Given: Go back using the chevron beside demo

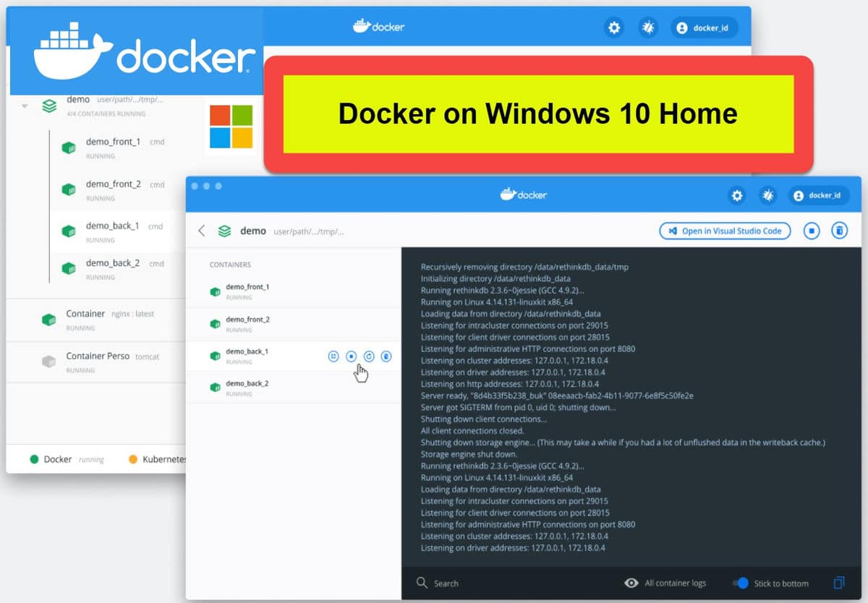Looking at the screenshot, I should pos(201,231).
